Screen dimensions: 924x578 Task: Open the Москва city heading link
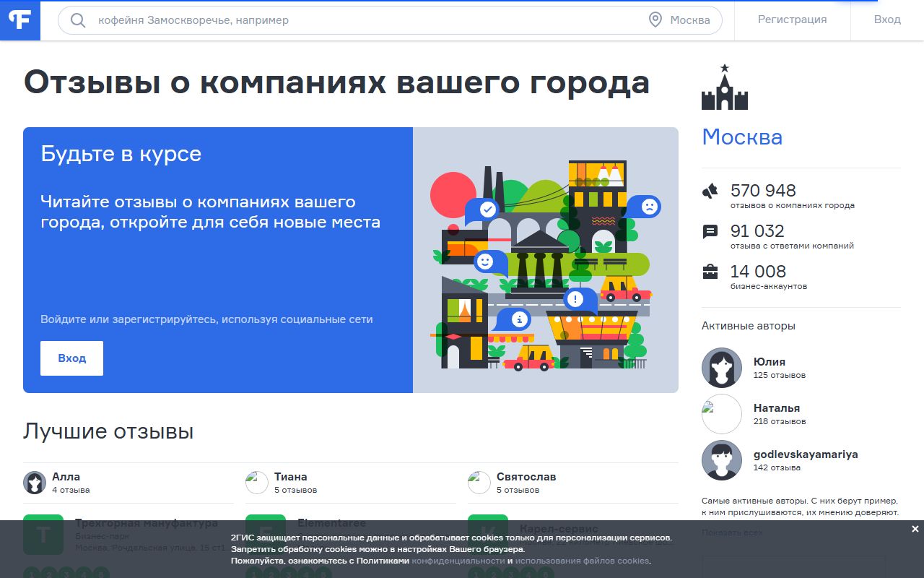742,137
